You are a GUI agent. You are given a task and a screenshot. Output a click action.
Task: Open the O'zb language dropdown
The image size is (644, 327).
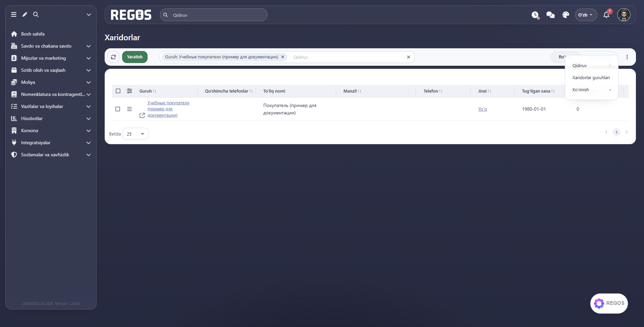pyautogui.click(x=586, y=15)
